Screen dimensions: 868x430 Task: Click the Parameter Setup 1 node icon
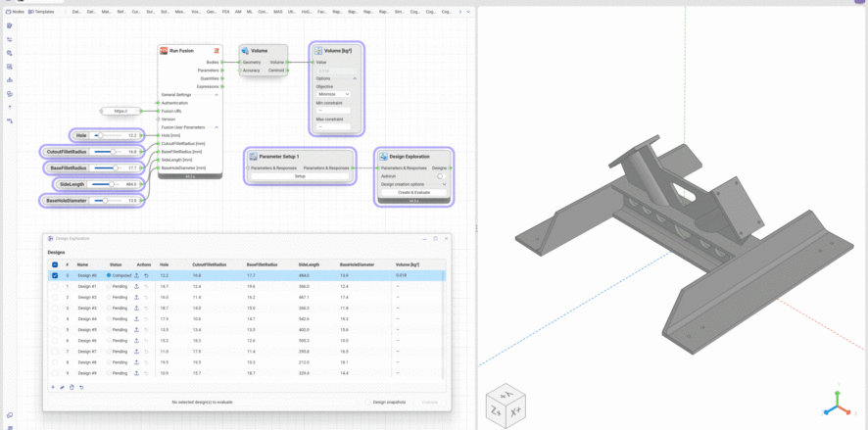(x=253, y=156)
